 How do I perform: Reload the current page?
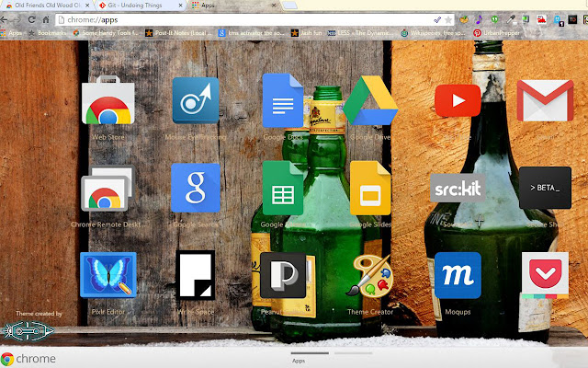tap(31, 19)
